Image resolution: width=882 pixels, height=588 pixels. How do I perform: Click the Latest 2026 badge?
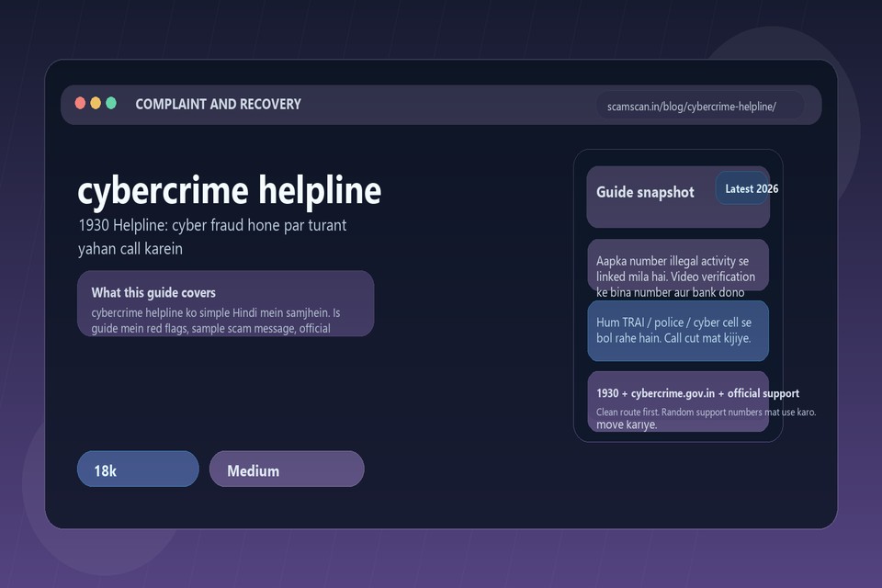751,187
